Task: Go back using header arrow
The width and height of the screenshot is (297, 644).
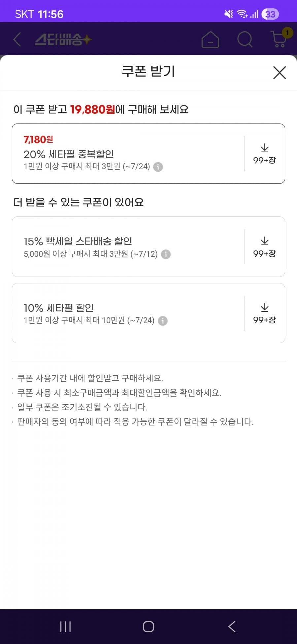Action: [17, 40]
